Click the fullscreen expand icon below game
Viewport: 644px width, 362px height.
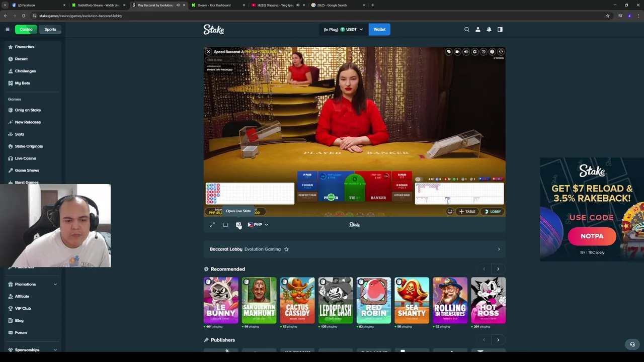212,225
